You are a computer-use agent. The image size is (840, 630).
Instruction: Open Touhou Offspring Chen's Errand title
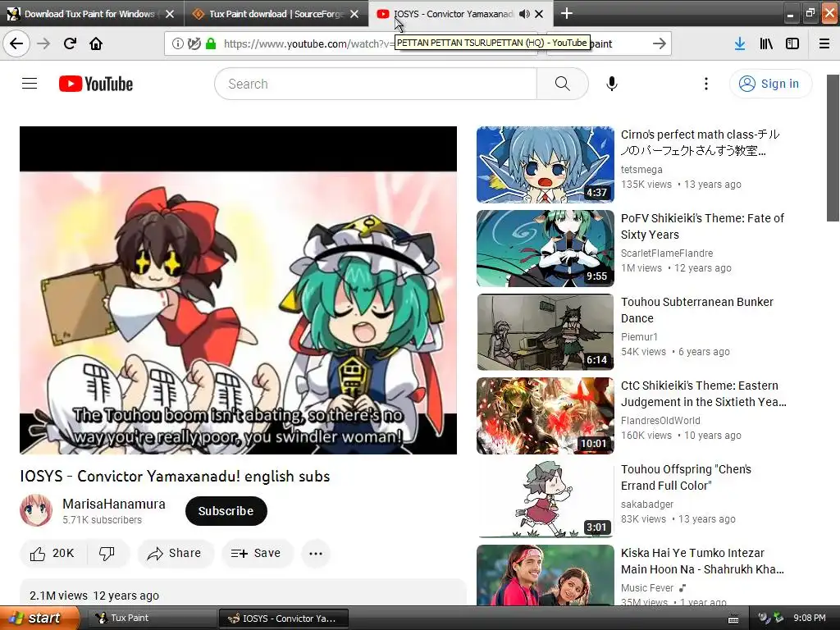pos(687,477)
